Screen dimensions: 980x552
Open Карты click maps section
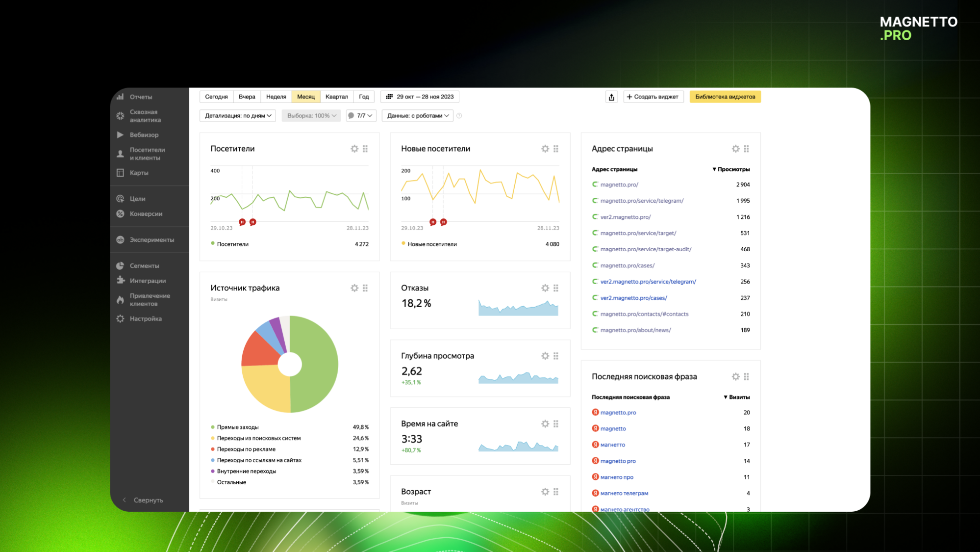pyautogui.click(x=139, y=173)
